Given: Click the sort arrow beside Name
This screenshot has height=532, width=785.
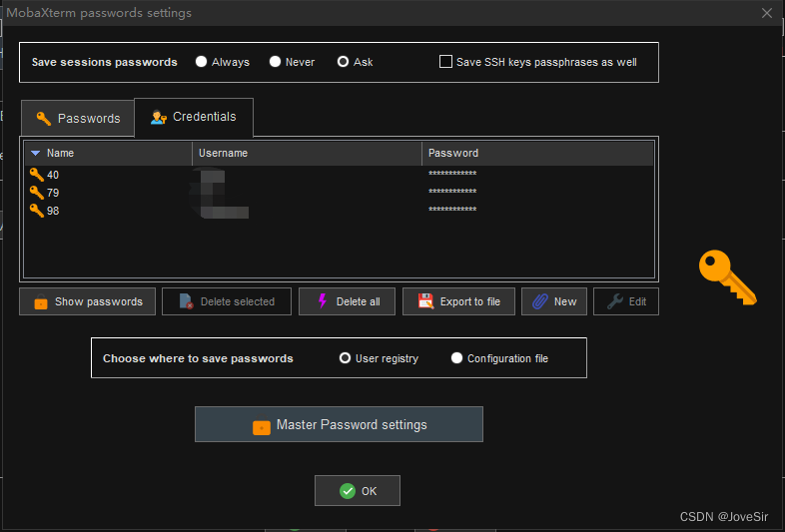Looking at the screenshot, I should (36, 153).
